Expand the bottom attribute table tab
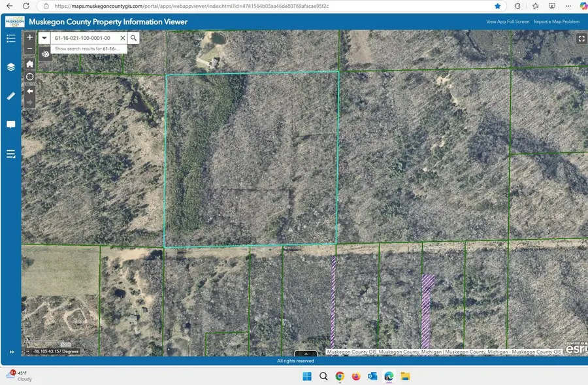588x385 pixels. (306, 354)
